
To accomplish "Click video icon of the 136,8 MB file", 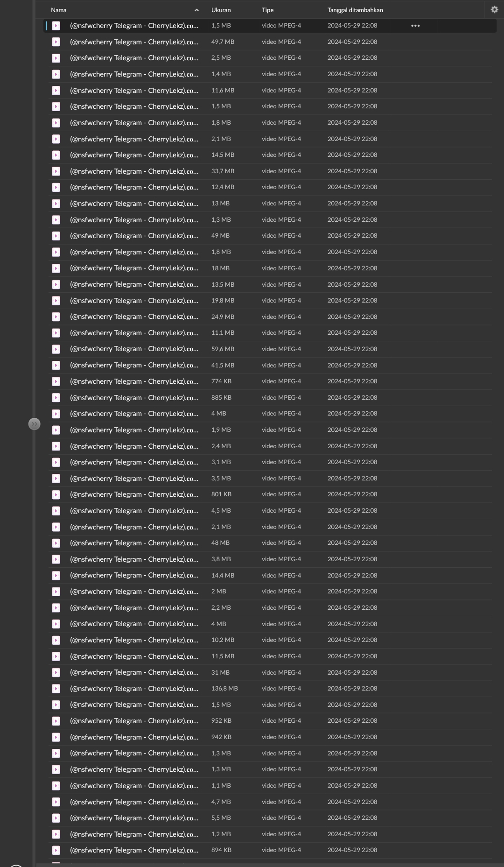I will pos(56,689).
